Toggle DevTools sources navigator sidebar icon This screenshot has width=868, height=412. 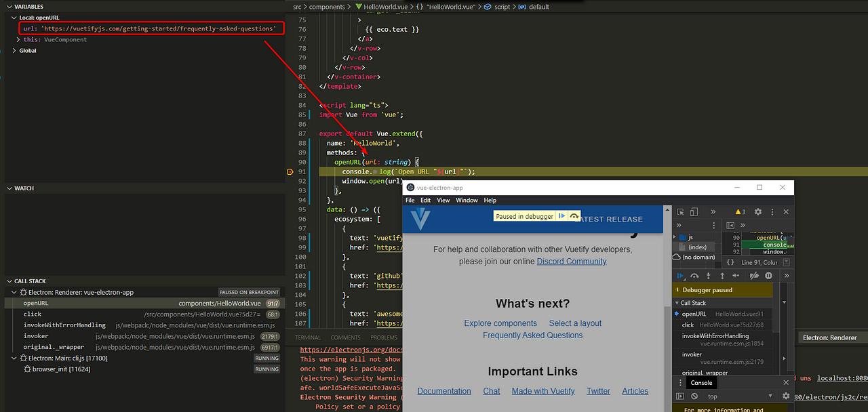tap(730, 225)
